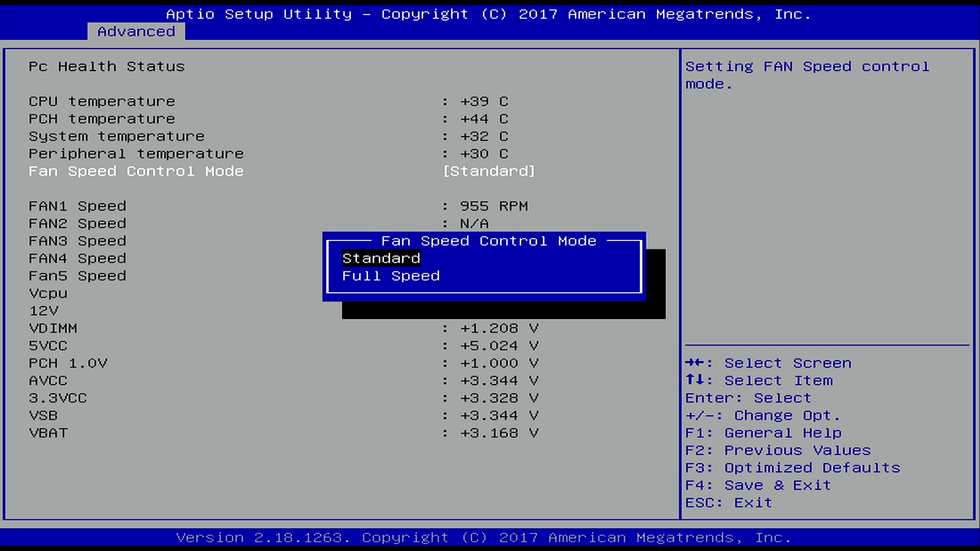980x551 pixels.
Task: Click the FAN1 955 RPM value
Action: click(x=494, y=206)
